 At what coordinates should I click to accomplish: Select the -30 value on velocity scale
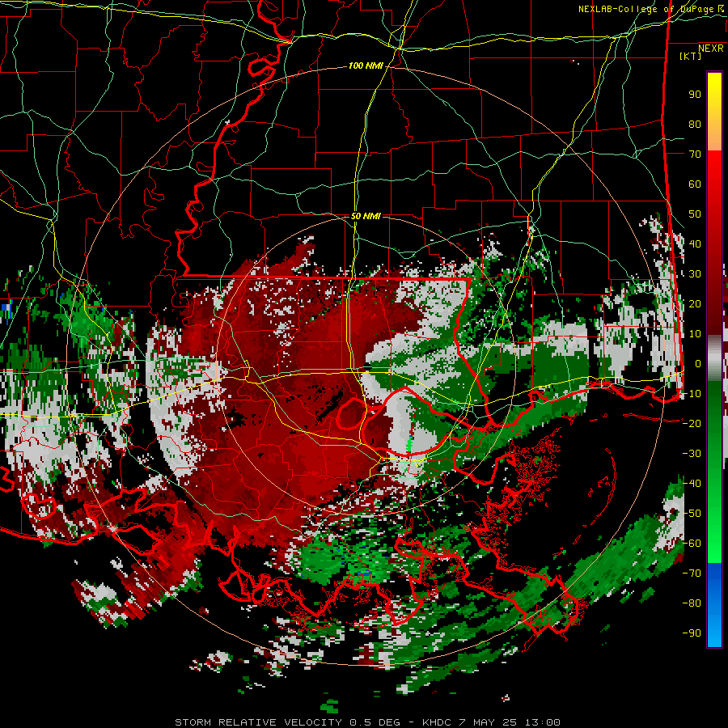[692, 454]
